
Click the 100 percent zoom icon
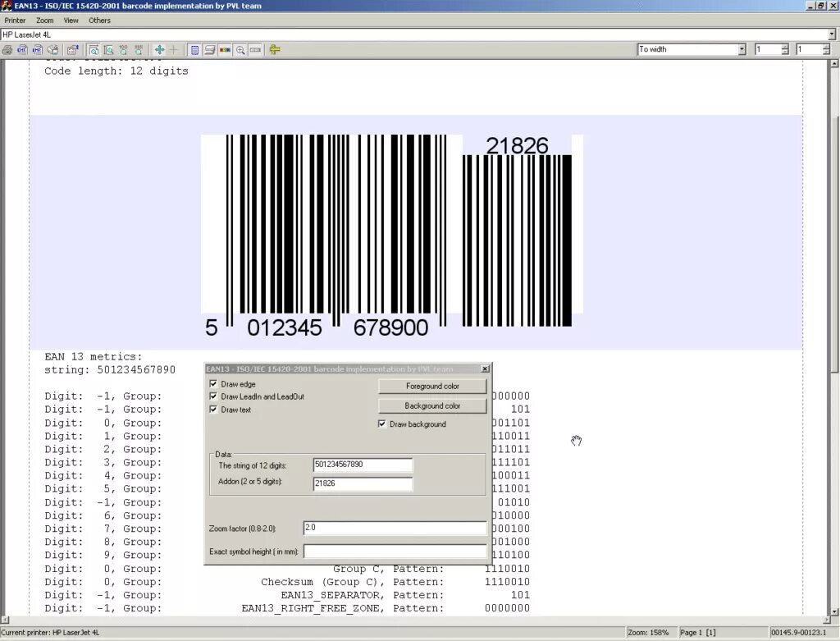(124, 50)
